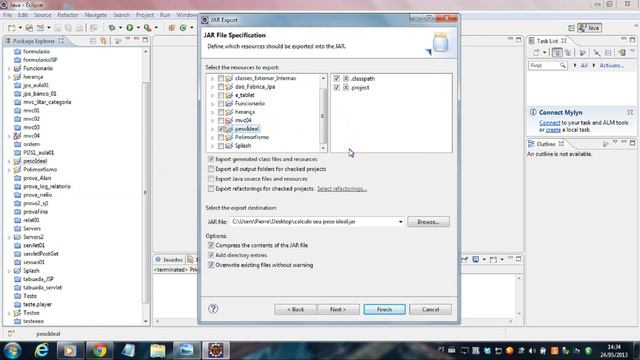Open the File menu
This screenshot has width=640, height=360.
click(8, 15)
